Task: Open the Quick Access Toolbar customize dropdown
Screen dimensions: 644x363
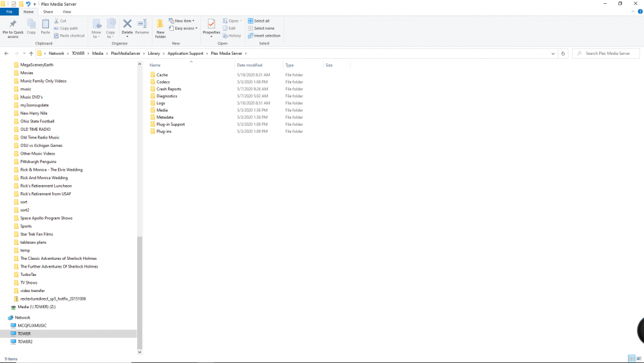Action: (35, 4)
